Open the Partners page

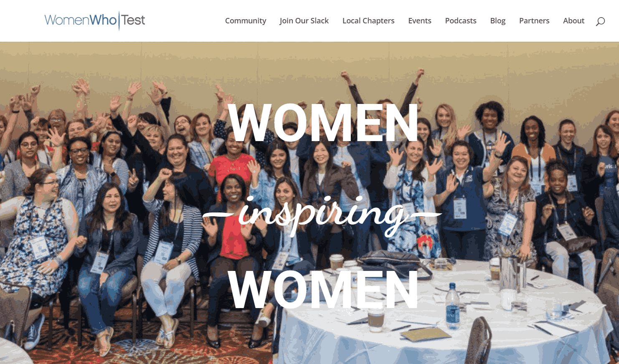tap(534, 21)
